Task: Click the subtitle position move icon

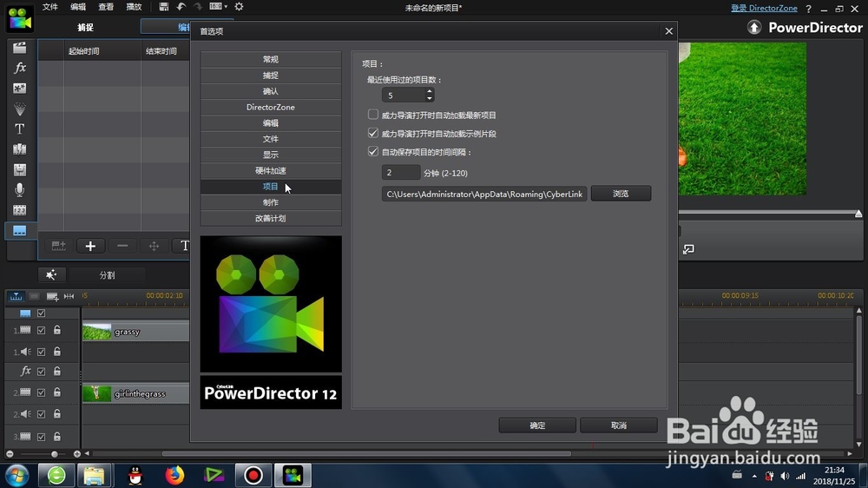Action: (x=154, y=246)
